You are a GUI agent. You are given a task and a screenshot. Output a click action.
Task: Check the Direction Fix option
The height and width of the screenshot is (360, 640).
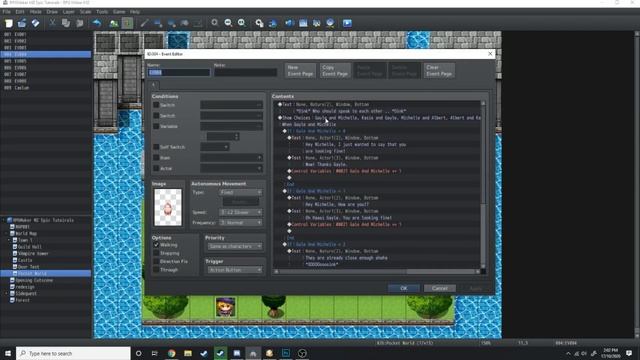click(156, 261)
